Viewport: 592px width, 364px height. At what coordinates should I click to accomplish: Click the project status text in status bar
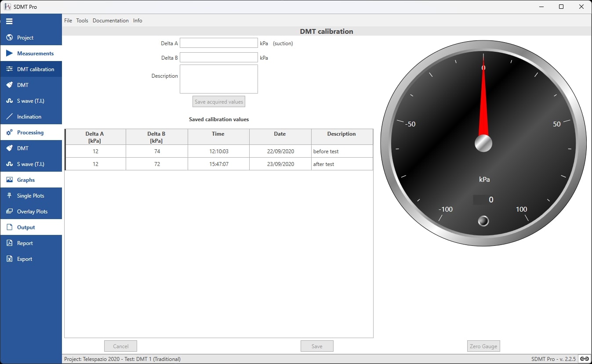122,359
